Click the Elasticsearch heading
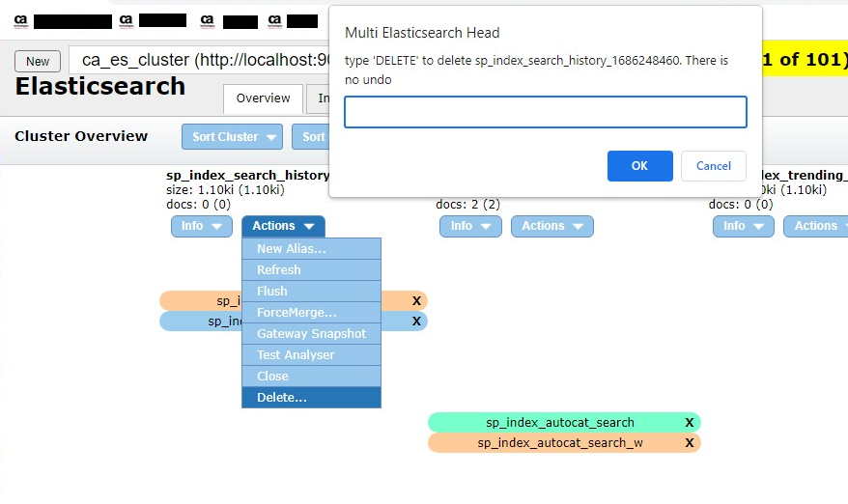This screenshot has width=848, height=504. [x=100, y=87]
